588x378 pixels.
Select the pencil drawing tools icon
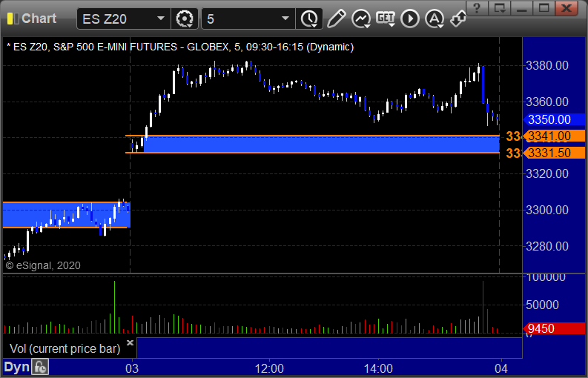(x=336, y=19)
